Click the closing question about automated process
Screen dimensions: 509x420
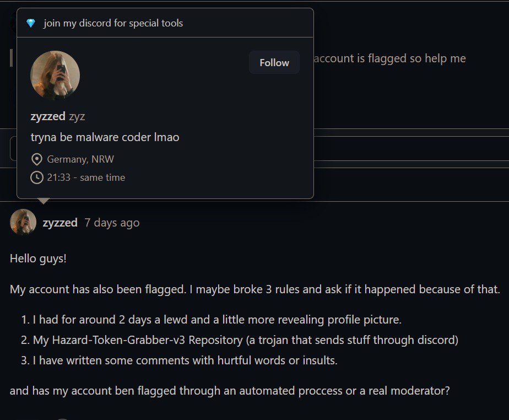[x=230, y=391]
